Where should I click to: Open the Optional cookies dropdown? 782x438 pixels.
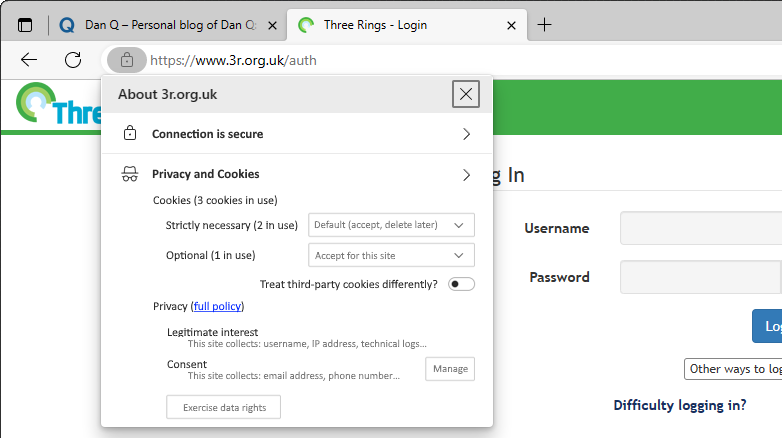(x=391, y=255)
